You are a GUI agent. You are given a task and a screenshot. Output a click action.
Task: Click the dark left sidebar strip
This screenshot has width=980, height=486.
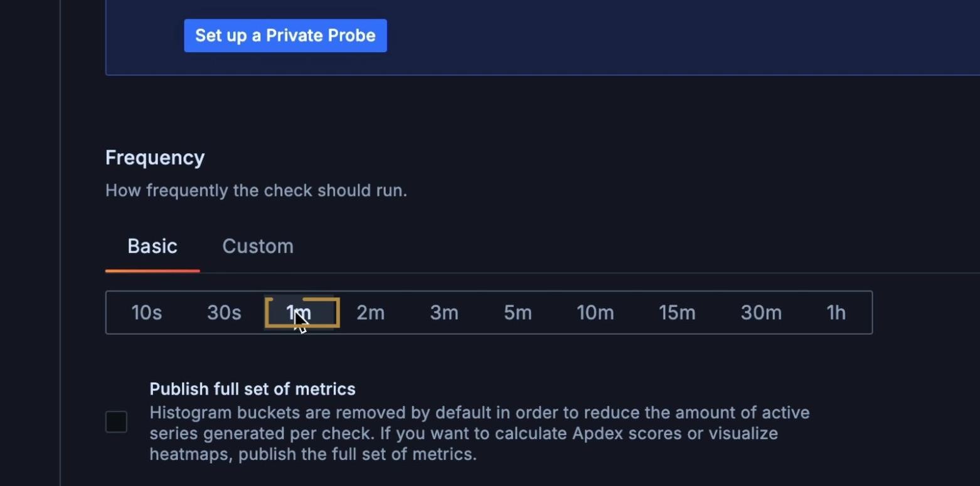pos(29,251)
